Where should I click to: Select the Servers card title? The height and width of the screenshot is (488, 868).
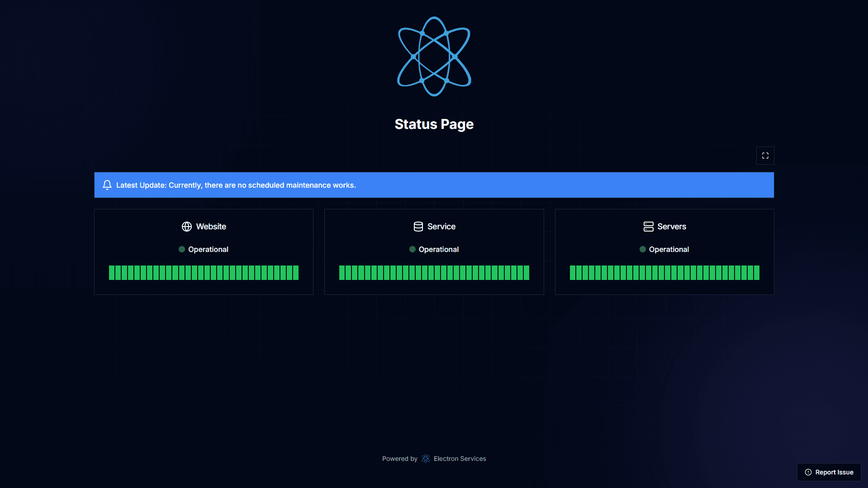(672, 227)
